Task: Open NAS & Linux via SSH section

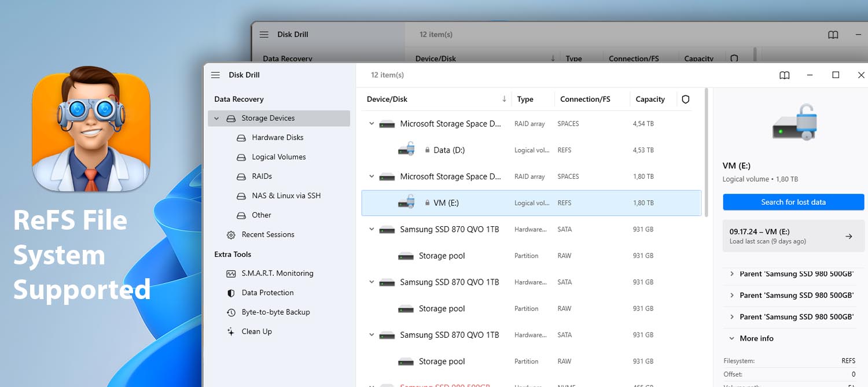Action: tap(241, 196)
